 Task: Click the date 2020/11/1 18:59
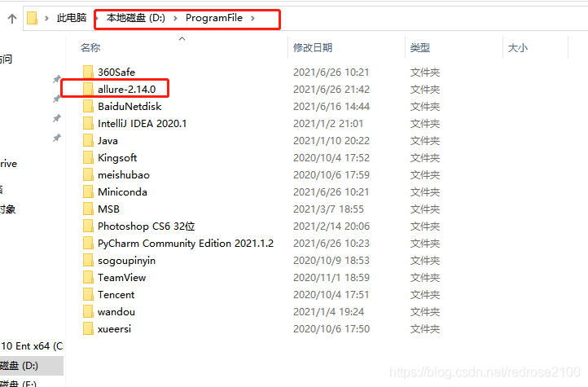(x=331, y=278)
